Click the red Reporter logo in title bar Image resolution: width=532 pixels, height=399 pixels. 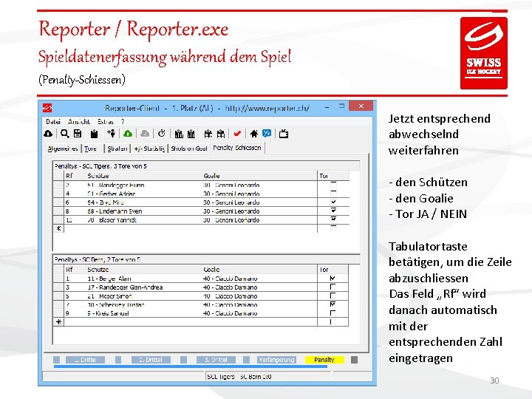click(47, 108)
